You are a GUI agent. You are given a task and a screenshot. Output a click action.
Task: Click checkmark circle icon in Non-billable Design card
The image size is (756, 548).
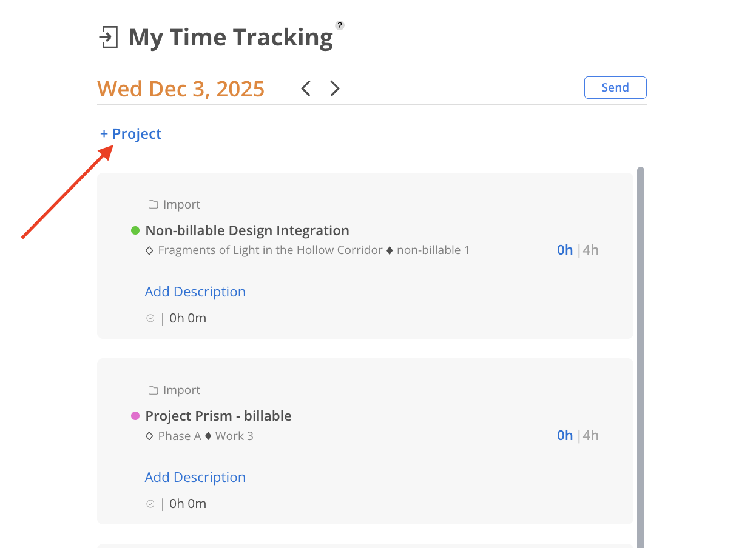point(150,318)
